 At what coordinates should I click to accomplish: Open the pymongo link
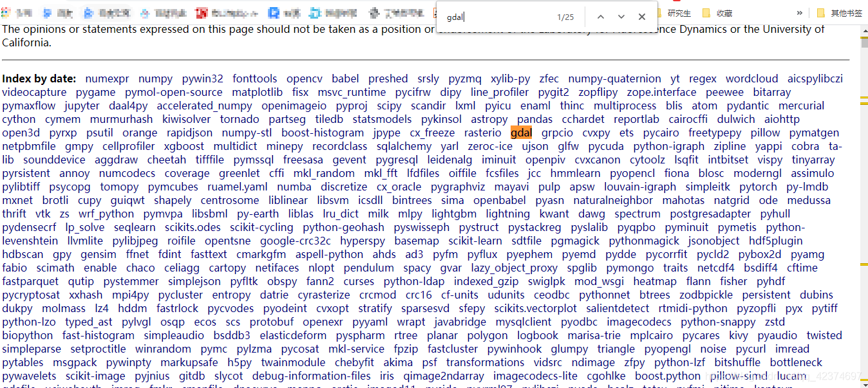630,268
